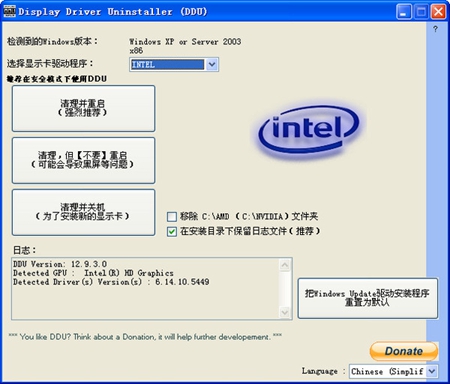Click the clean without restart button

click(x=83, y=160)
